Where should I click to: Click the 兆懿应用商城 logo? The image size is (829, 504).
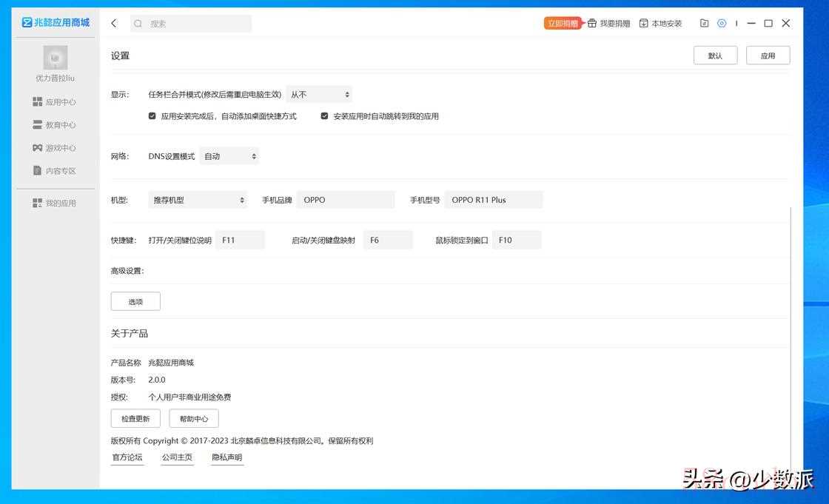coord(56,23)
